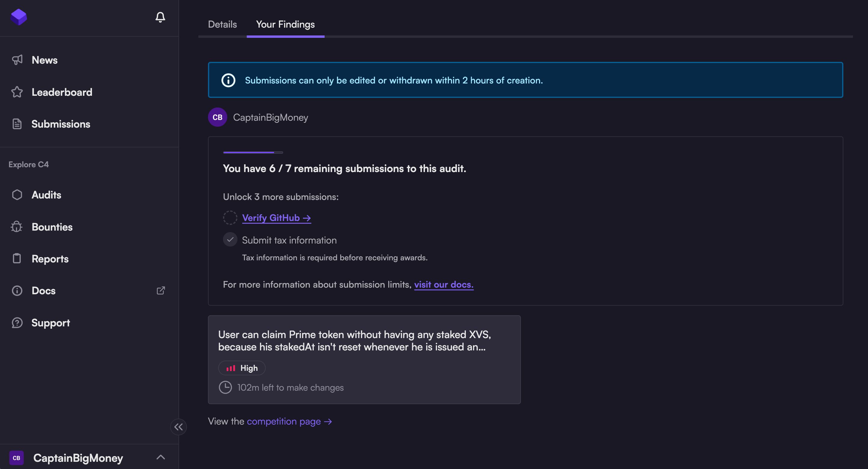
Task: Select the Your Findings tab
Action: [x=285, y=24]
